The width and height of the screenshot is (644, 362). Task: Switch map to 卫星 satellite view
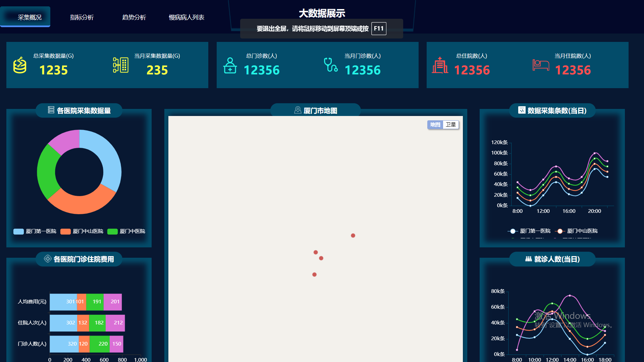pos(451,125)
